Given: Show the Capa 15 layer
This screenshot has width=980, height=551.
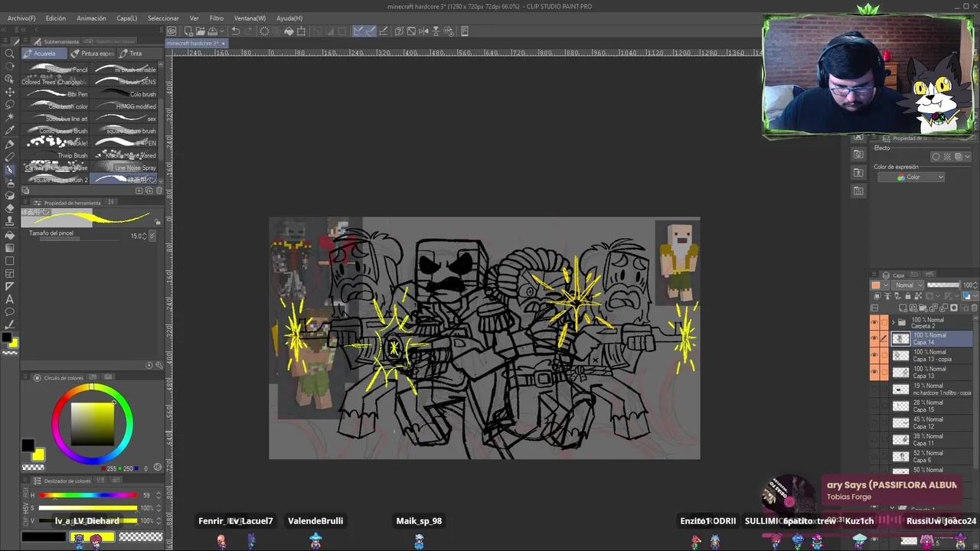Looking at the screenshot, I should [874, 406].
